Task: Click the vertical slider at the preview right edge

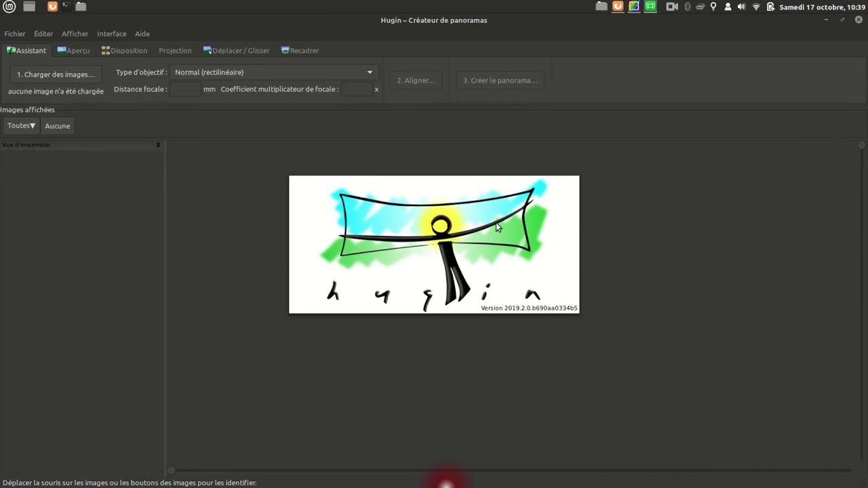Action: click(862, 303)
